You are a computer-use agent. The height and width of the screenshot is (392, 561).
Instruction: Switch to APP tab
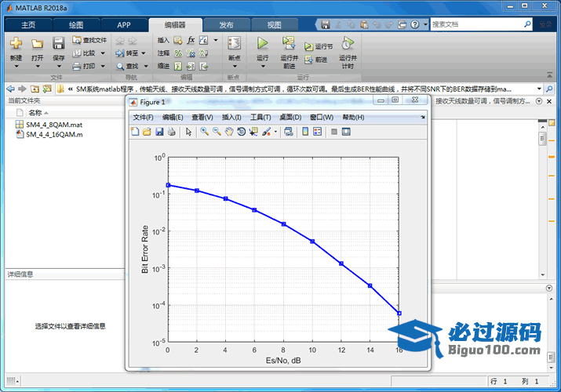click(124, 25)
